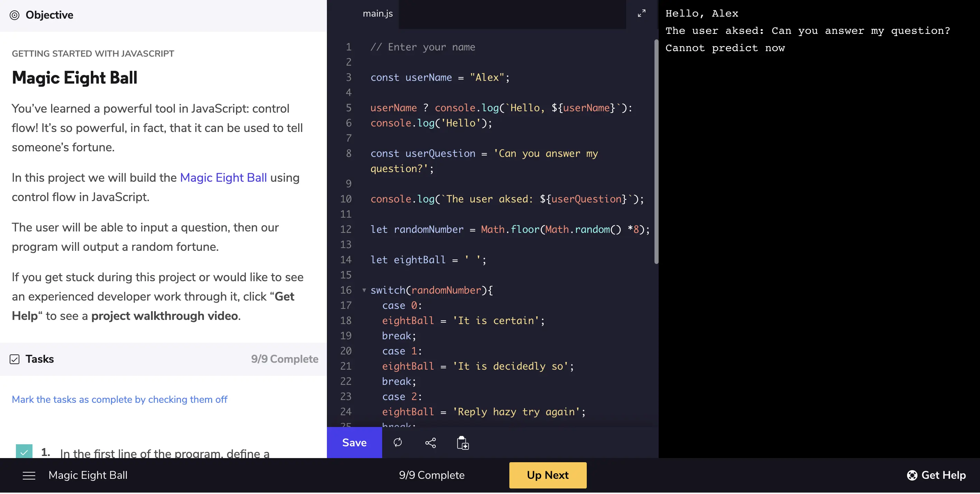Click 'let eightBall' on line 14

408,260
